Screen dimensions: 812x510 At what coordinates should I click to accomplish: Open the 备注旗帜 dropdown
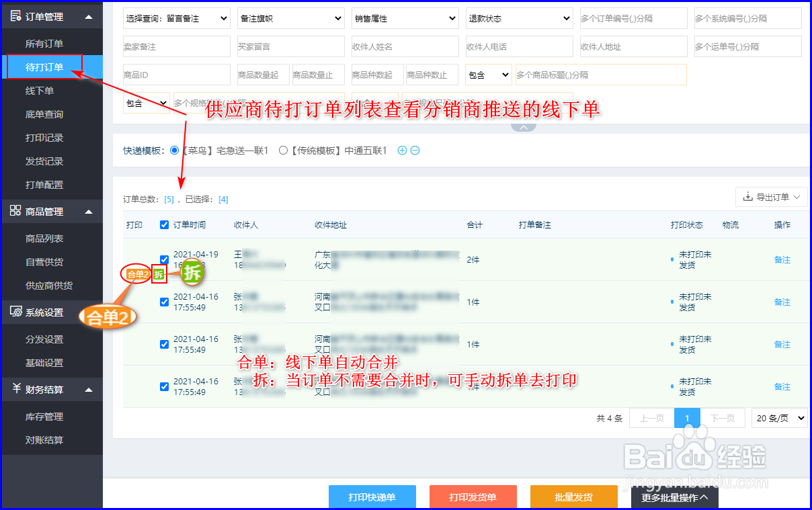coord(290,18)
